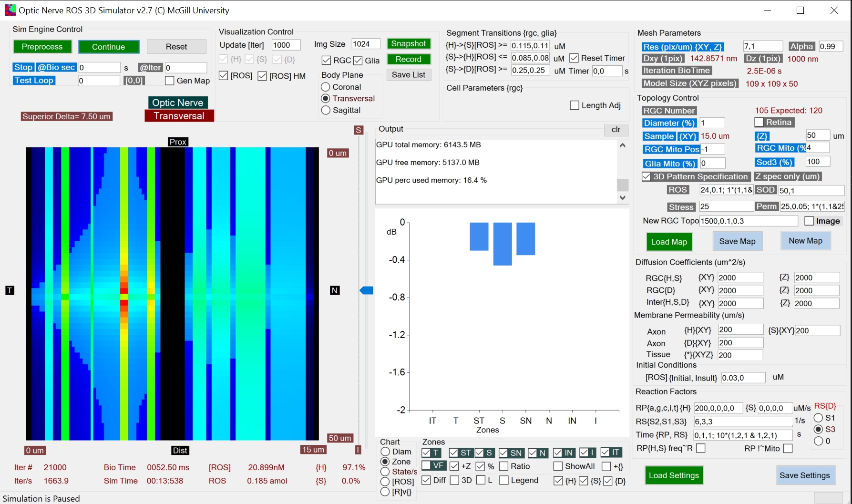This screenshot has width=852, height=504.
Task: Select the Coronal body plane
Action: 326,87
